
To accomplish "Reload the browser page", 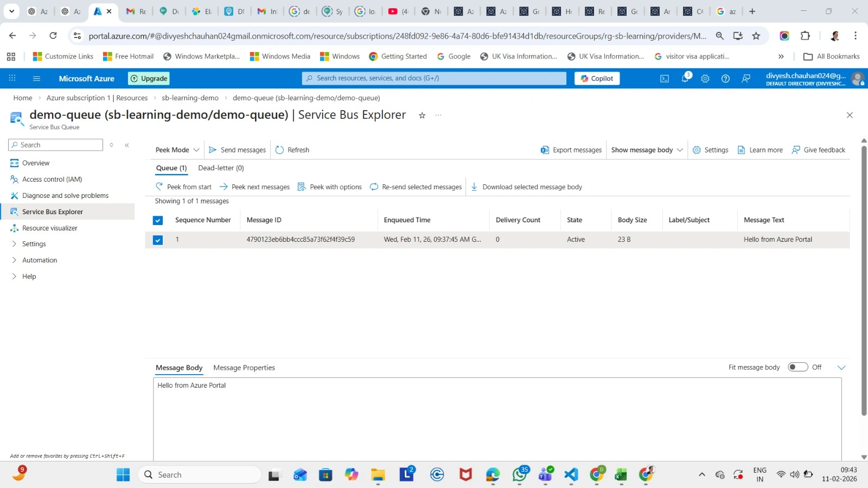I will [53, 36].
